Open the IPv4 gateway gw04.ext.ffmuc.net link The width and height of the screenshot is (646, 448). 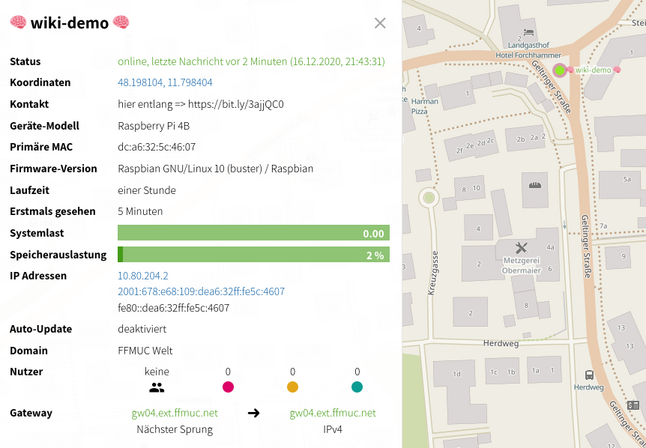(332, 412)
